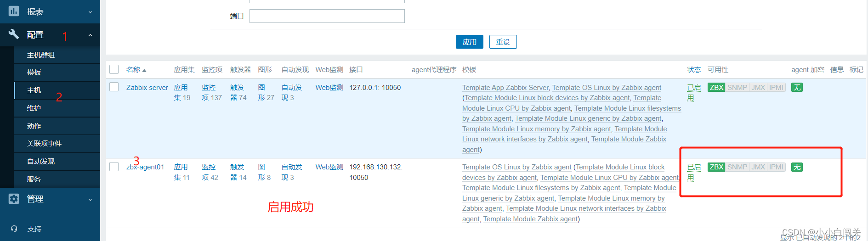Viewport: 868px width, 241px height.
Task: Open 维护 in the sidebar
Action: (57, 108)
